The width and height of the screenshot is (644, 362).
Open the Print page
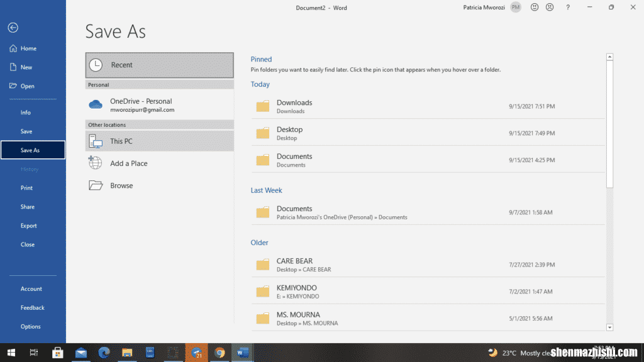[x=33, y=188]
